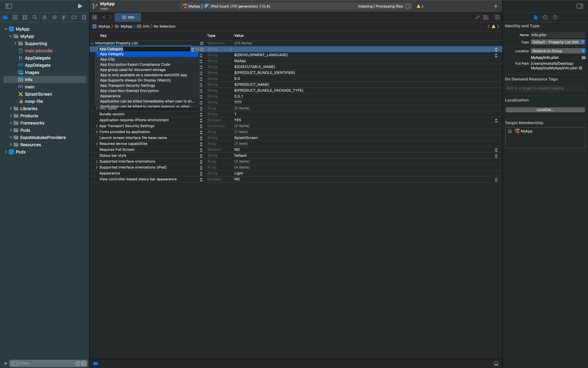This screenshot has width=588, height=368.
Task: Open the find navigator magnifier icon
Action: pyautogui.click(x=35, y=17)
